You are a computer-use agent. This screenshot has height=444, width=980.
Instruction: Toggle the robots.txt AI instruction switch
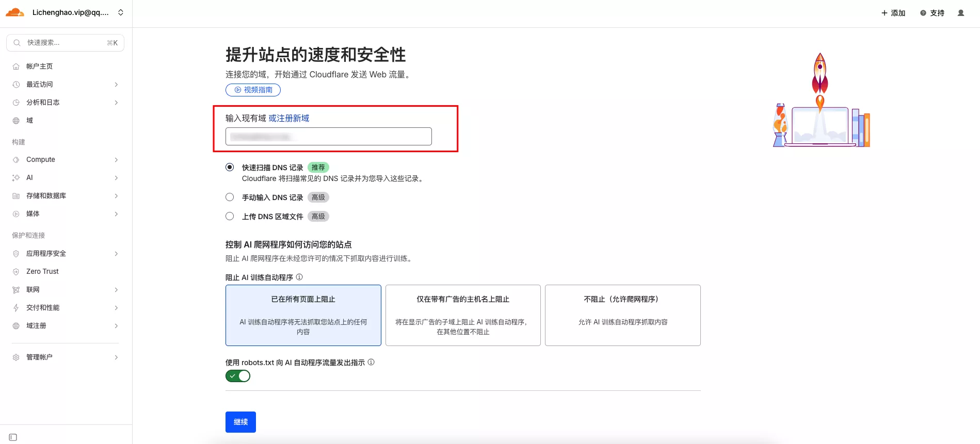coord(238,376)
